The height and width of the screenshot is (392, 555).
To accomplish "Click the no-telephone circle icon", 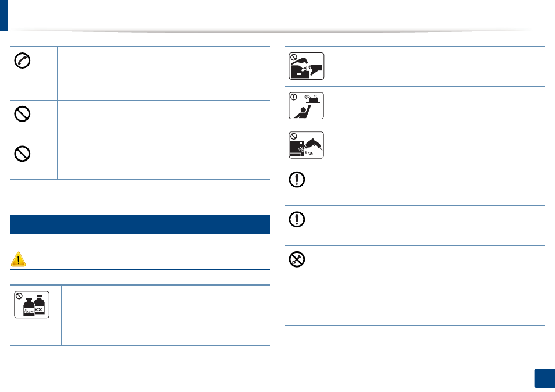I will tap(22, 60).
